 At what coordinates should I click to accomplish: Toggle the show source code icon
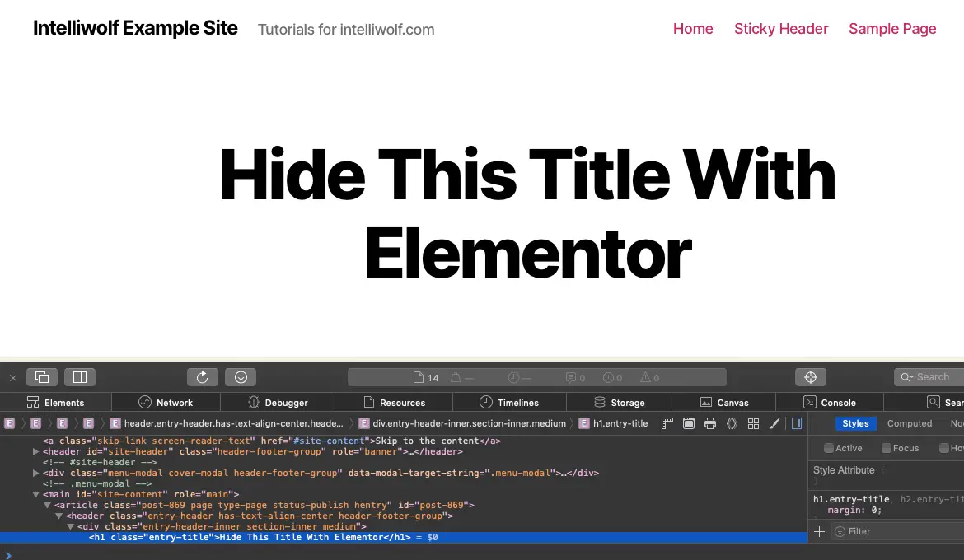(x=732, y=423)
